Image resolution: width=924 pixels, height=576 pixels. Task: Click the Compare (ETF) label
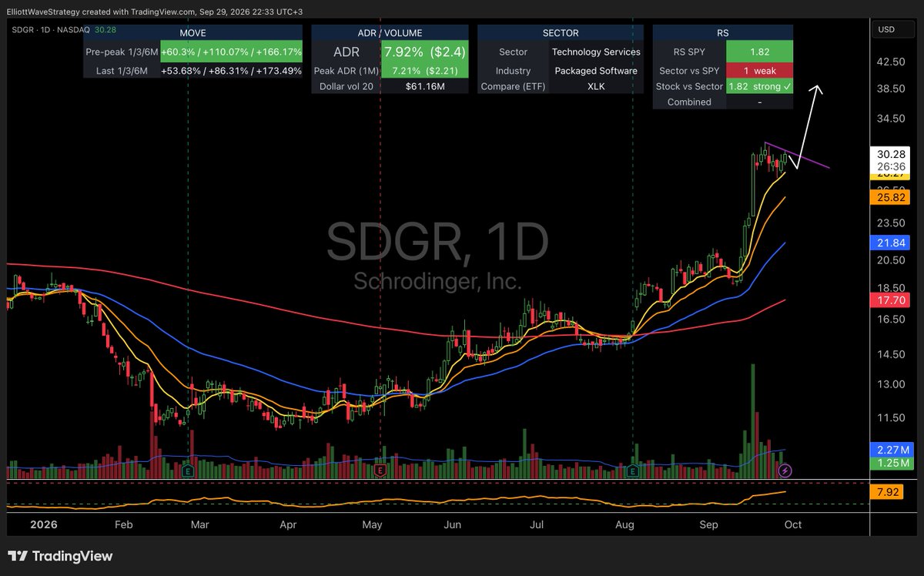tap(513, 86)
